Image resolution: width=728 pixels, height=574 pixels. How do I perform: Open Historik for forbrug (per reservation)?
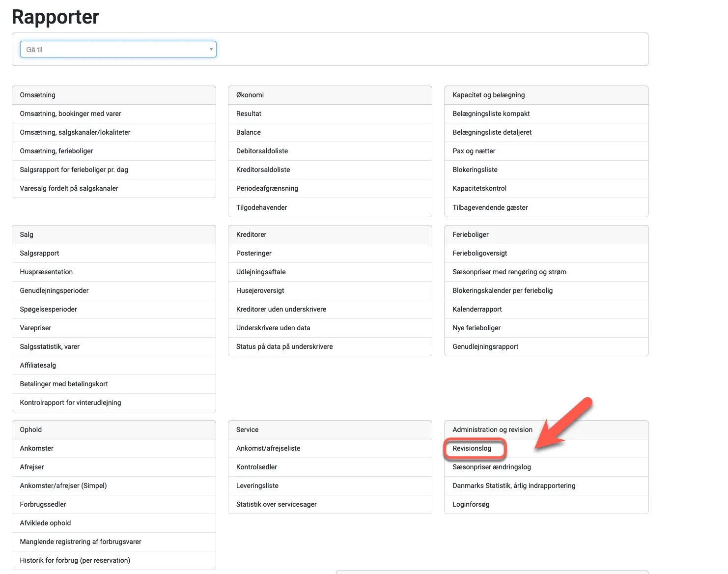coord(75,560)
